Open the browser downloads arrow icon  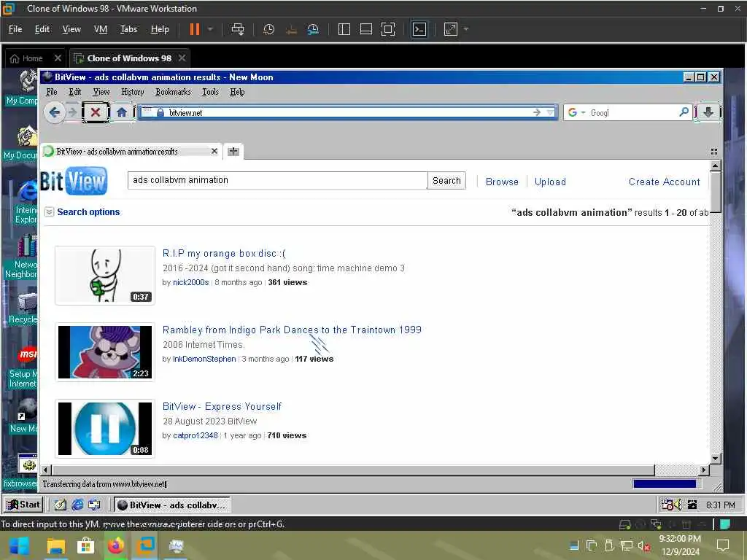point(708,112)
